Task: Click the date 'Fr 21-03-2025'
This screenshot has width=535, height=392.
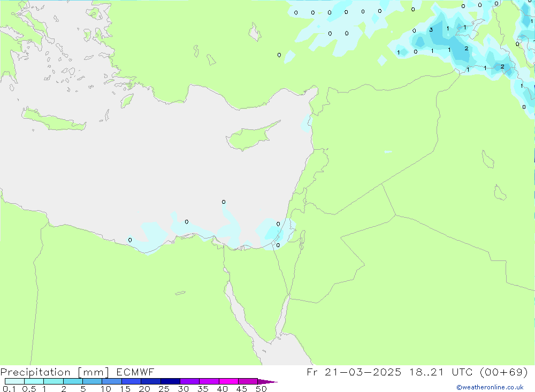Action: click(x=354, y=372)
